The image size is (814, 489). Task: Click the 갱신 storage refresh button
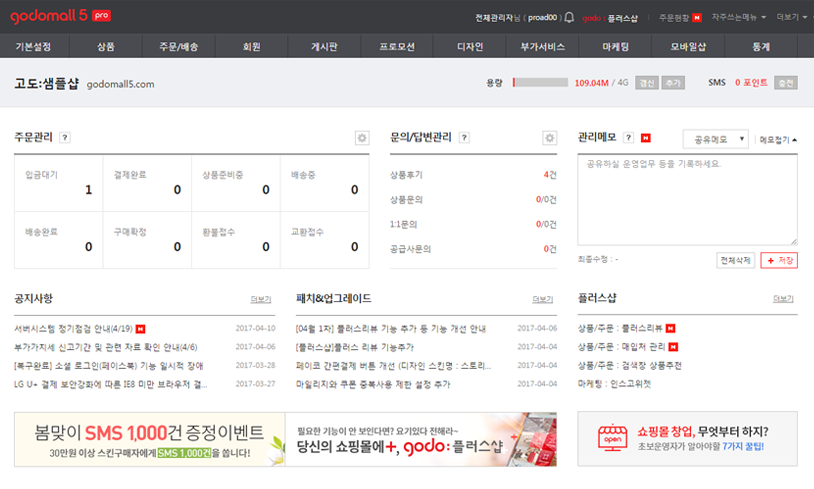tap(647, 83)
